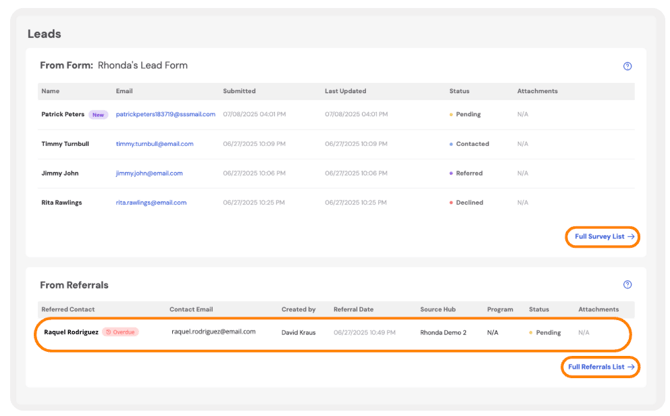The image size is (670, 416).
Task: Click David Kraus in Created by column
Action: point(299,333)
